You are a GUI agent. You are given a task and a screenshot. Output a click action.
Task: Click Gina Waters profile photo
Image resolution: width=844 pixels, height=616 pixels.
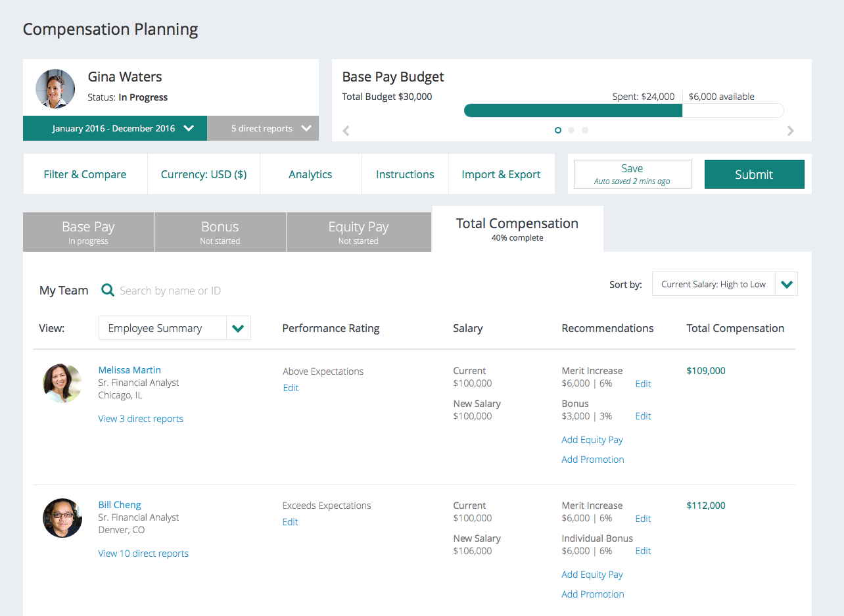coord(55,89)
